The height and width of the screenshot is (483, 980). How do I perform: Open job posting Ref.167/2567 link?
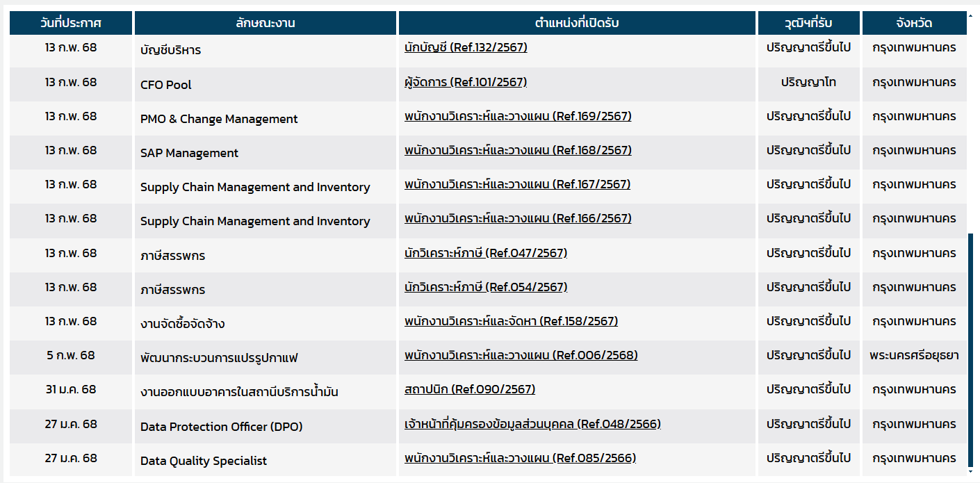click(517, 184)
